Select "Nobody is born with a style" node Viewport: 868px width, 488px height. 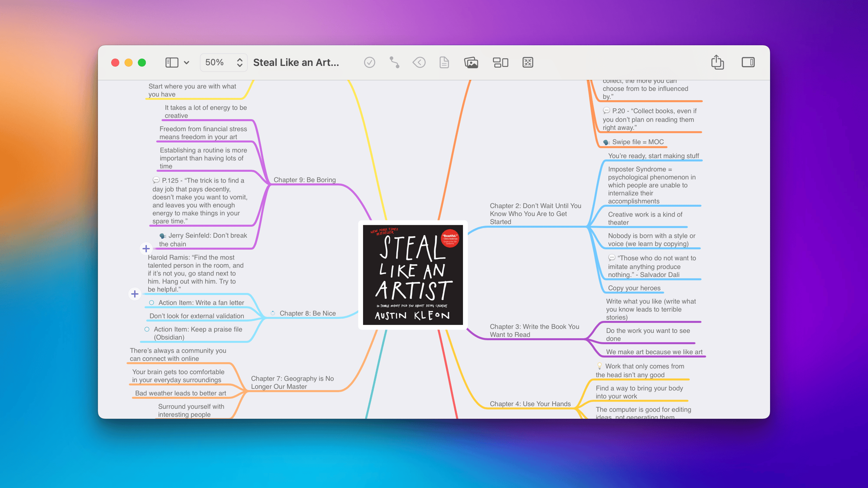[x=651, y=240]
